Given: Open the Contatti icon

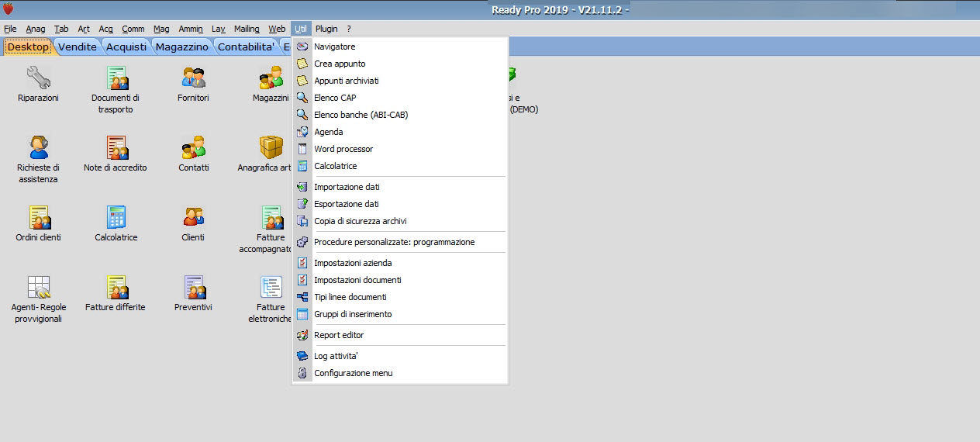Looking at the screenshot, I should coord(193,147).
